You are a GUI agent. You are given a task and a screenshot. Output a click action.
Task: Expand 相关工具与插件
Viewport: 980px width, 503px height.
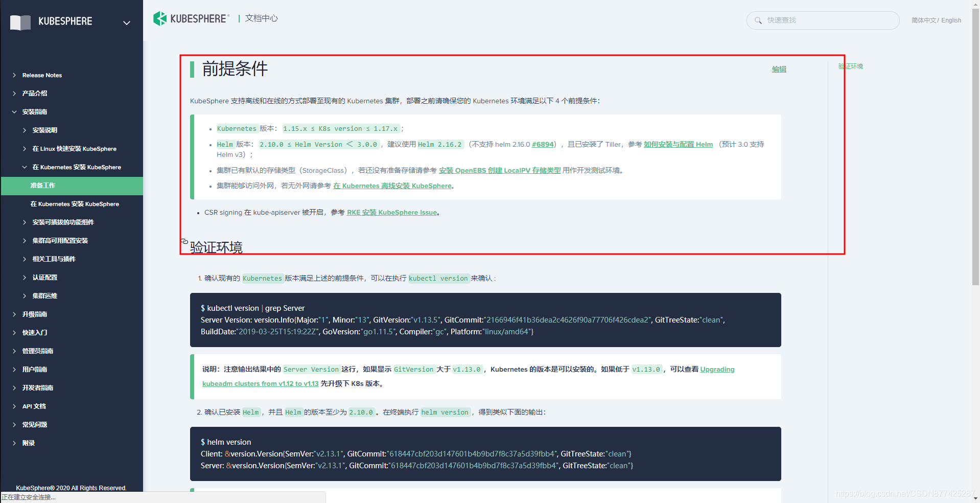(54, 259)
